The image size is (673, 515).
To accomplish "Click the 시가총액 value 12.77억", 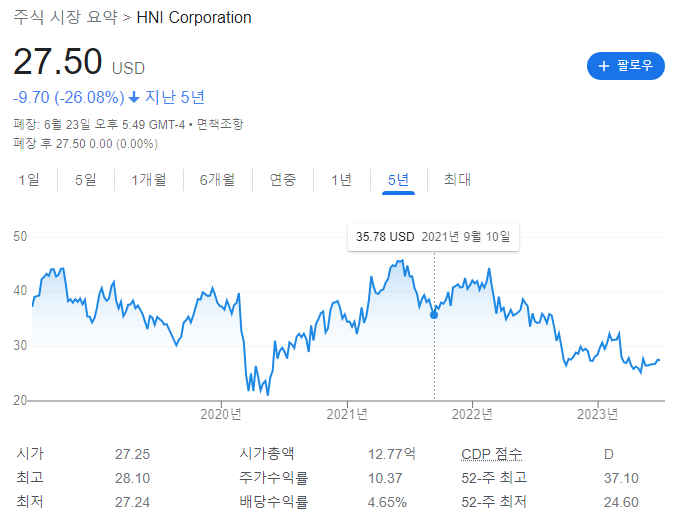I will (391, 454).
